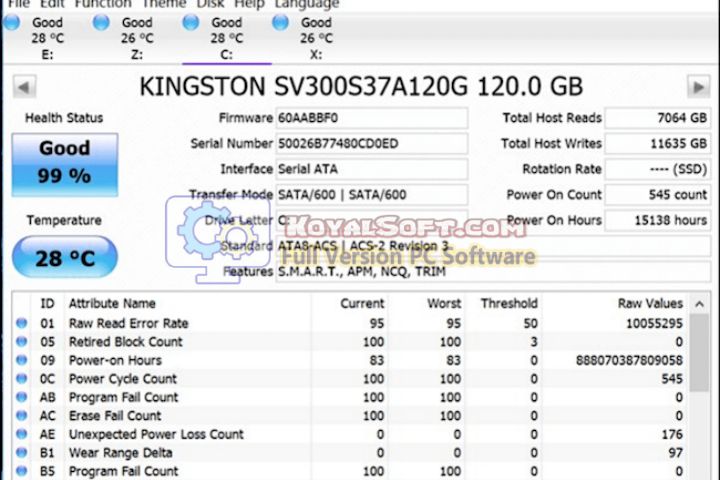Viewport: 720px width, 480px height.
Task: Select the E: drive tab
Action: point(47,38)
